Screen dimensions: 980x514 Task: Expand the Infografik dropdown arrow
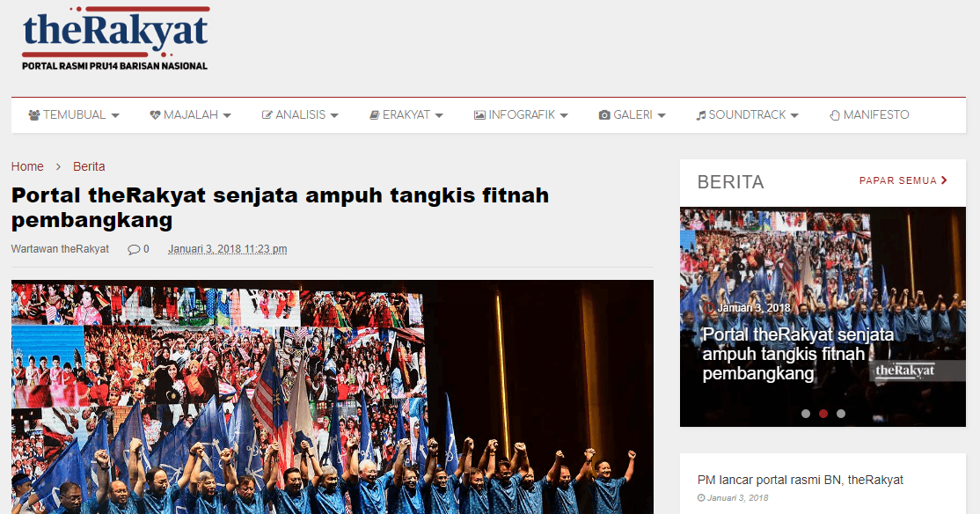coord(564,116)
